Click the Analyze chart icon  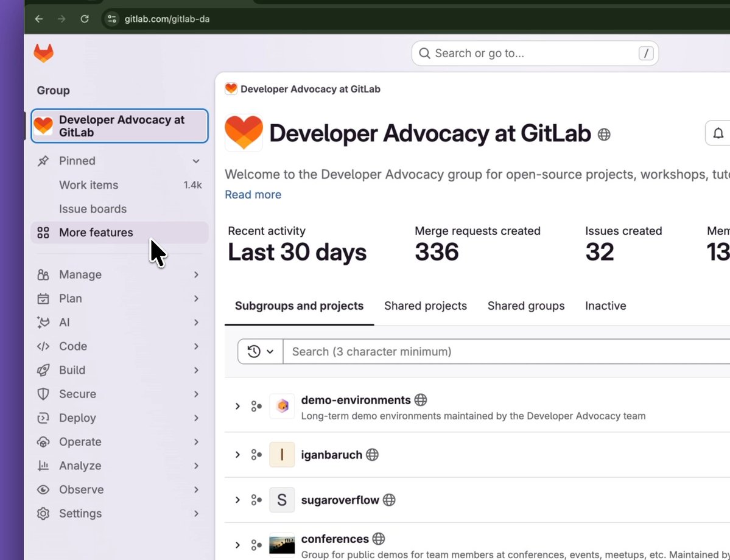43,466
